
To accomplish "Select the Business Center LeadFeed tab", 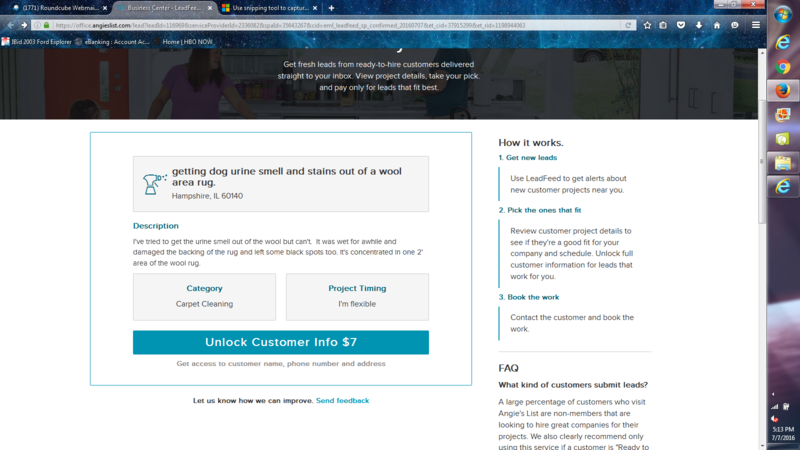I will click(x=159, y=8).
